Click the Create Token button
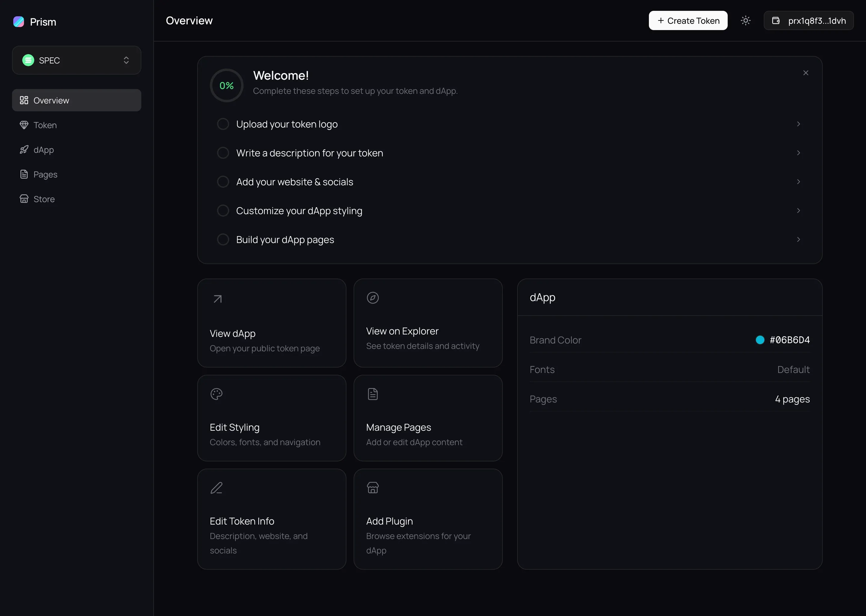866x616 pixels. pos(688,20)
